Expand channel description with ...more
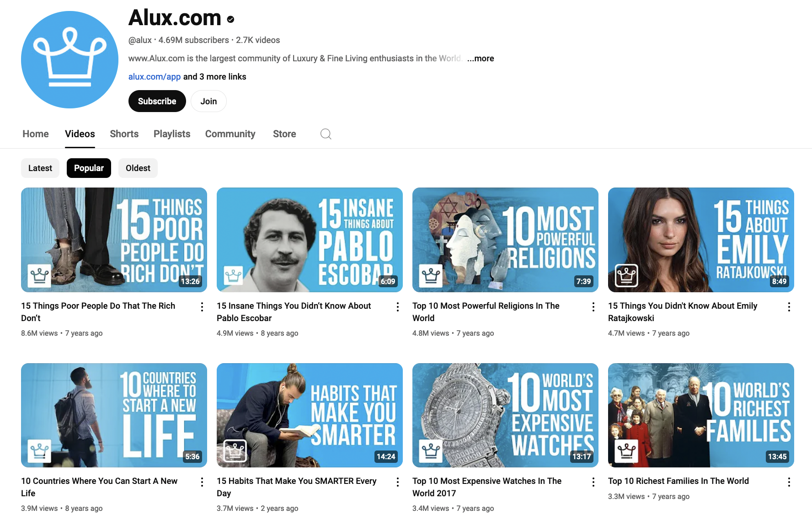Screen dimensions: 812x515 click(x=481, y=59)
